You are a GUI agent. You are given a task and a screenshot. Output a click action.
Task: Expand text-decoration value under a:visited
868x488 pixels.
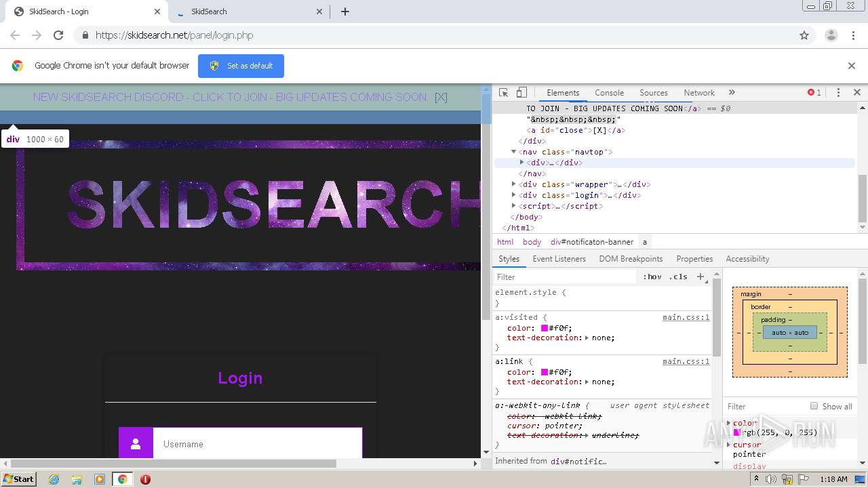(587, 338)
